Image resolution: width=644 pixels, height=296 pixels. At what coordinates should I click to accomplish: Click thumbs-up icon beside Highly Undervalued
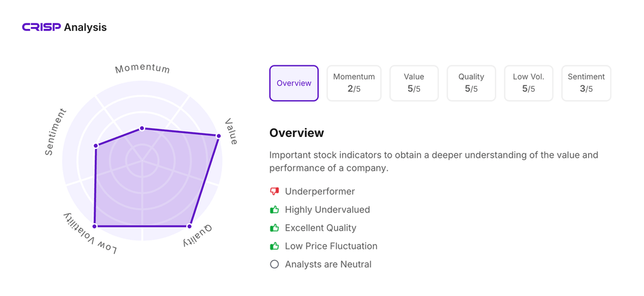274,209
